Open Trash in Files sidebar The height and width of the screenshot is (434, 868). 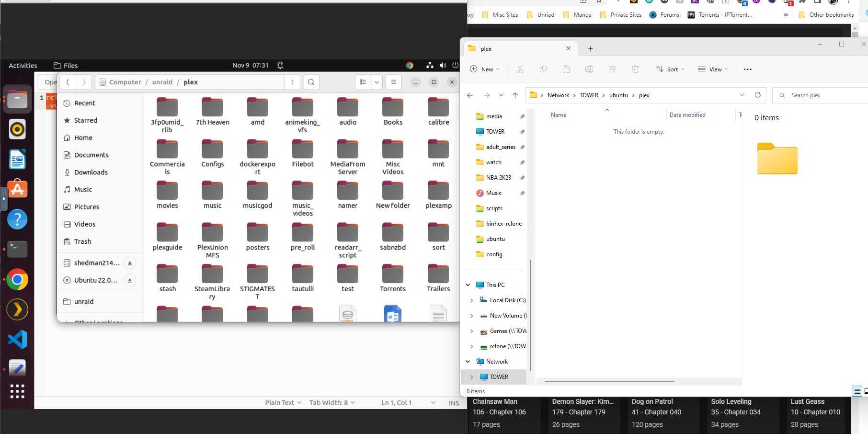[x=100, y=241]
